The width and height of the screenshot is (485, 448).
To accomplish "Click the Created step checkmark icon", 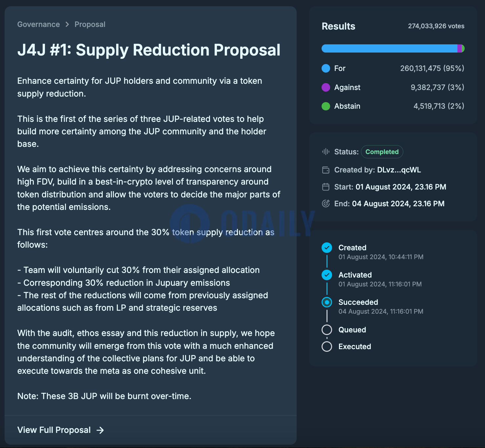I will (327, 248).
